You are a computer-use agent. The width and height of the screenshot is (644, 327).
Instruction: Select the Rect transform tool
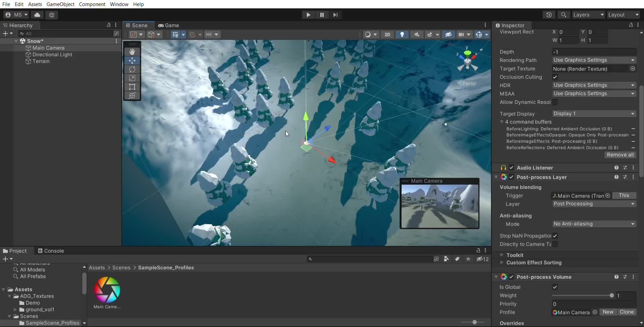point(132,87)
